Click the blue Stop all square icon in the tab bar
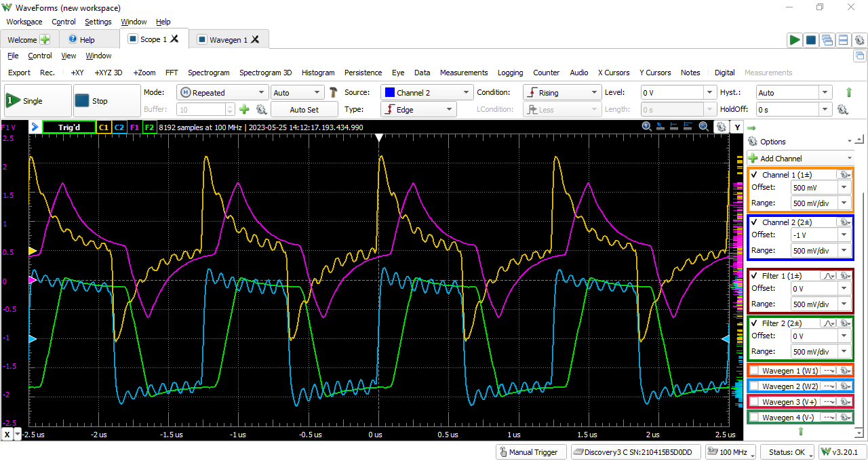Screen dimensions: 868x461 [x=810, y=40]
